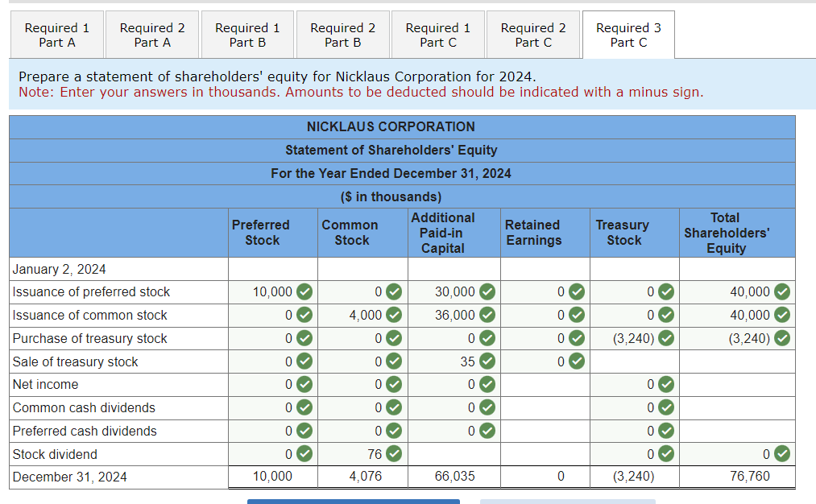Click 30,000 additional paid-in capital cell
The image size is (816, 504).
click(x=454, y=291)
